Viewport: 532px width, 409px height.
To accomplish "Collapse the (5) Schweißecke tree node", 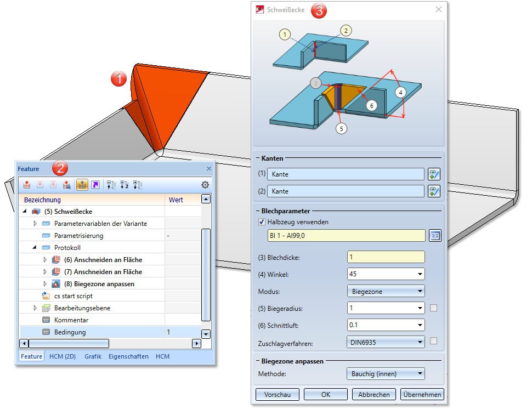I will [x=25, y=211].
